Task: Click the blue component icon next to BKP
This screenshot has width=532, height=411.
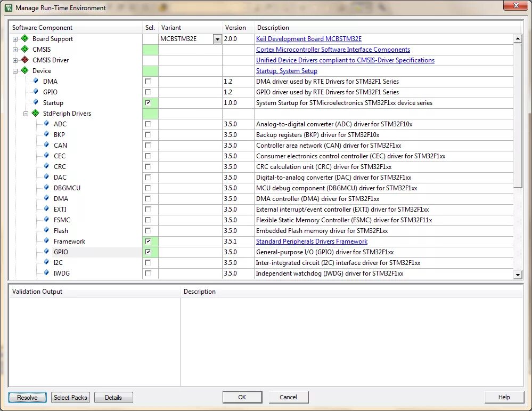Action: (46, 134)
